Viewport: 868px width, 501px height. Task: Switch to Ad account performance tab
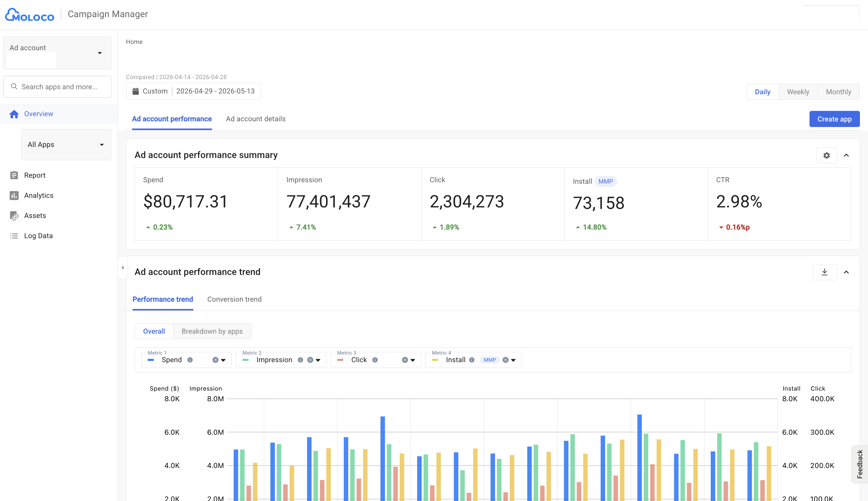coord(172,119)
